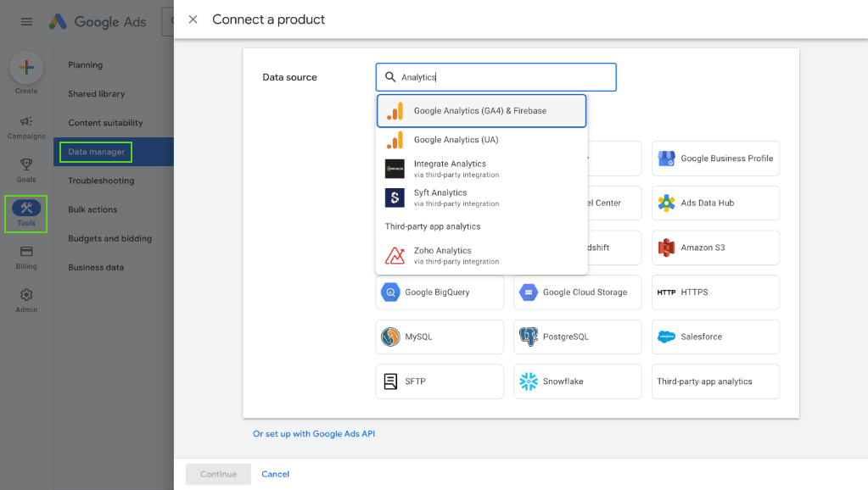
Task: Open Bulk actions menu item
Action: (92, 209)
